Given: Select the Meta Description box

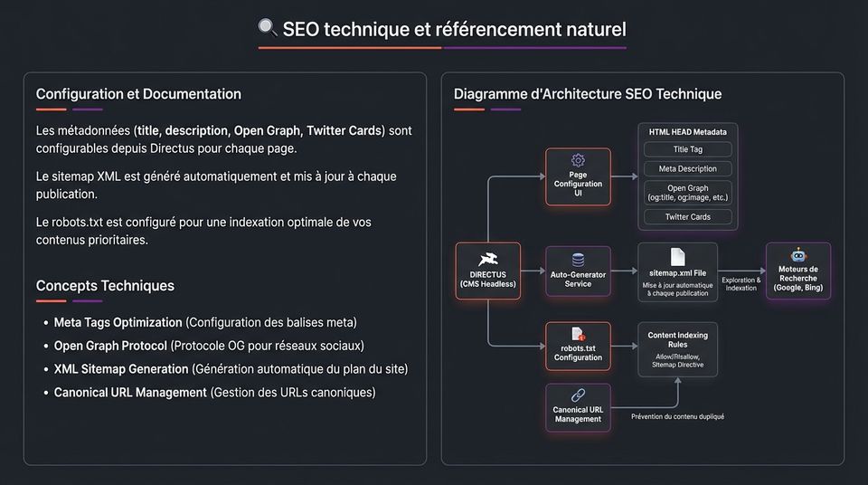Looking at the screenshot, I should [x=687, y=168].
